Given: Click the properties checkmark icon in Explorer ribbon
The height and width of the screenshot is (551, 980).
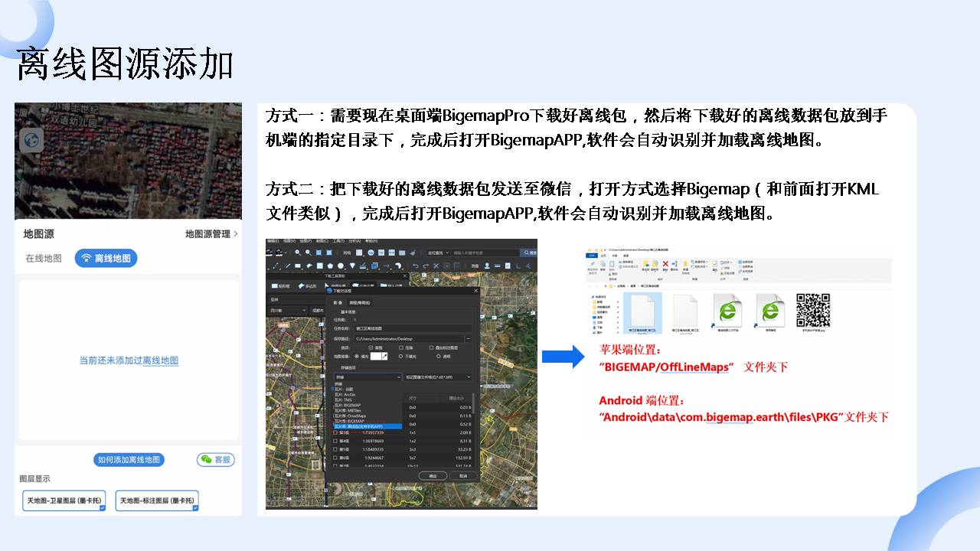Looking at the screenshot, I should 714,264.
